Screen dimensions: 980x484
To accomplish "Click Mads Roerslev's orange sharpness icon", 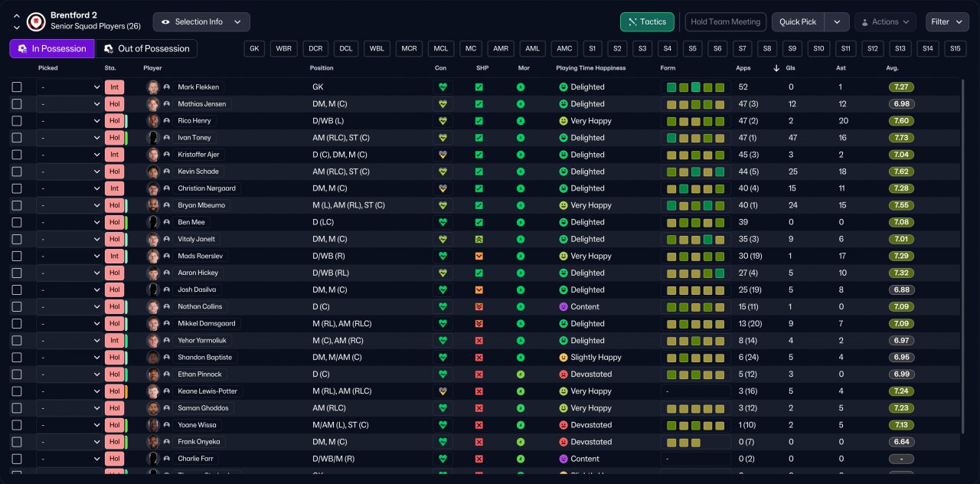I will [479, 256].
